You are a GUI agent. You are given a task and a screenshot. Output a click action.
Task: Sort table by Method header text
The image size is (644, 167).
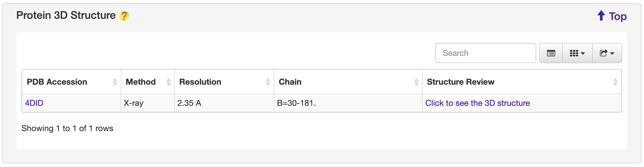coord(141,82)
